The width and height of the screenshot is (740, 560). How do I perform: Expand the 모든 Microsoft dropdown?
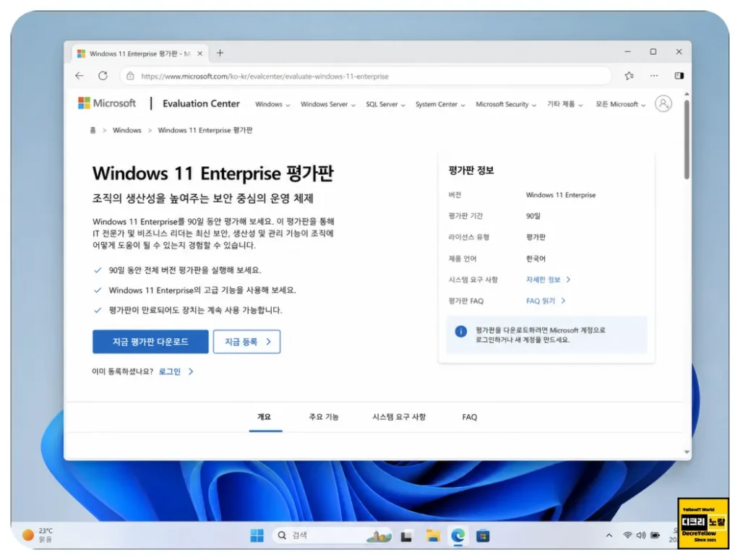pos(620,104)
